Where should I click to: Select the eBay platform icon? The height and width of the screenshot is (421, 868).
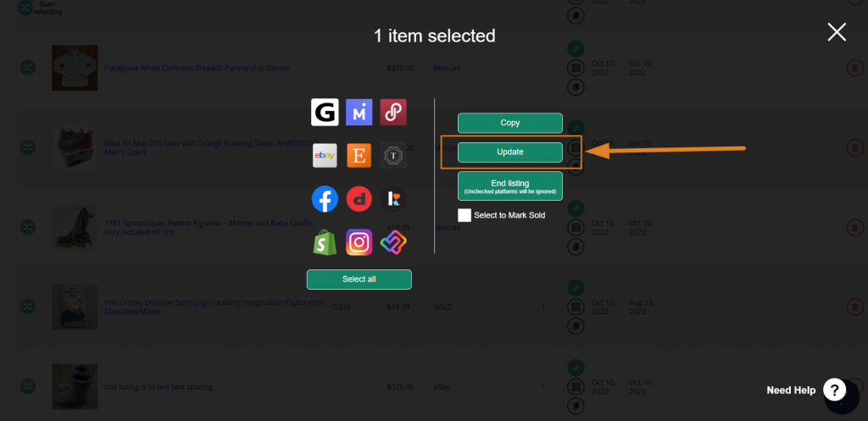click(x=325, y=156)
